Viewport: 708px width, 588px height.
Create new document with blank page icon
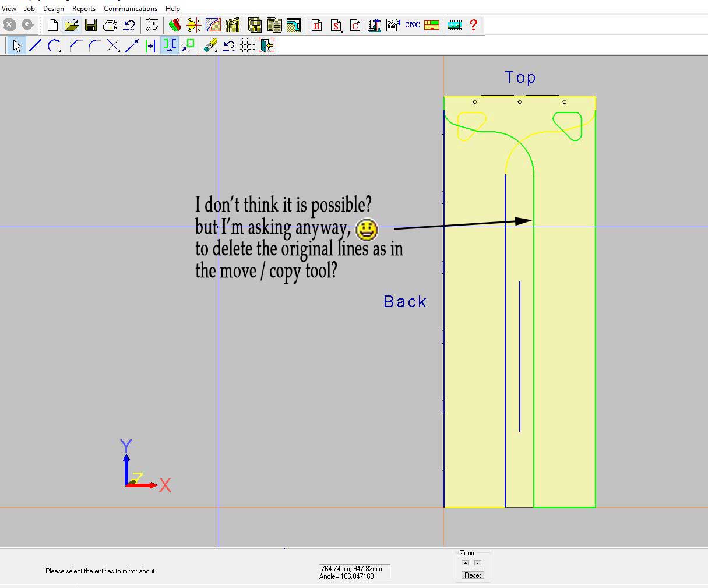click(x=52, y=25)
